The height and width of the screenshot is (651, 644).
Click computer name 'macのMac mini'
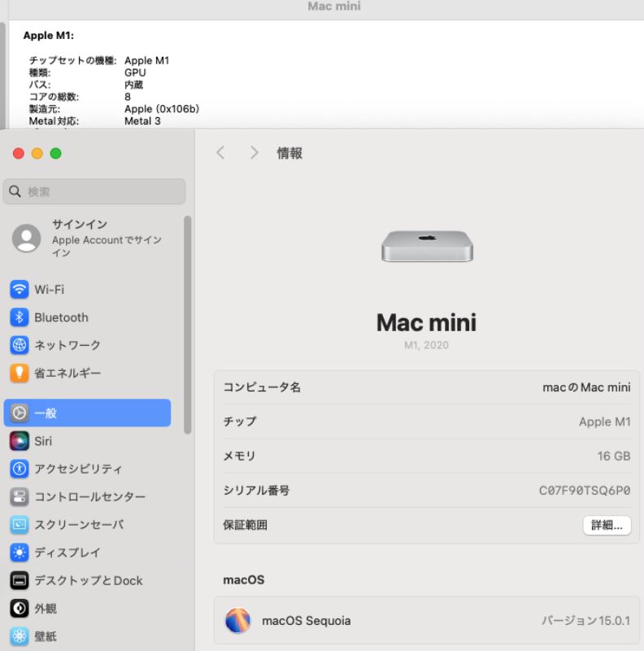(x=586, y=387)
